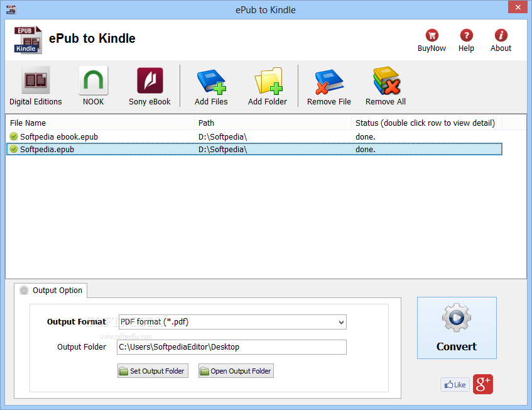
Task: Add files with the blue book icon
Action: pyautogui.click(x=212, y=81)
